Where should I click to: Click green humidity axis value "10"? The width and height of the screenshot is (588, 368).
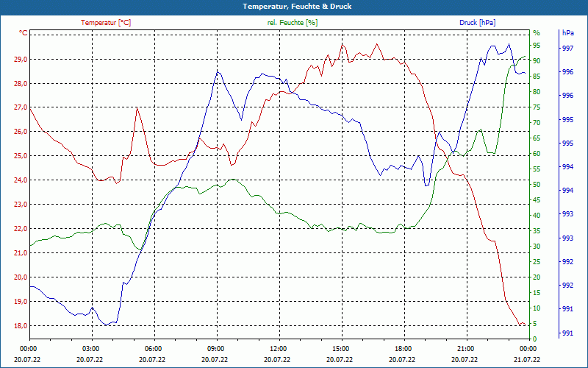537,308
